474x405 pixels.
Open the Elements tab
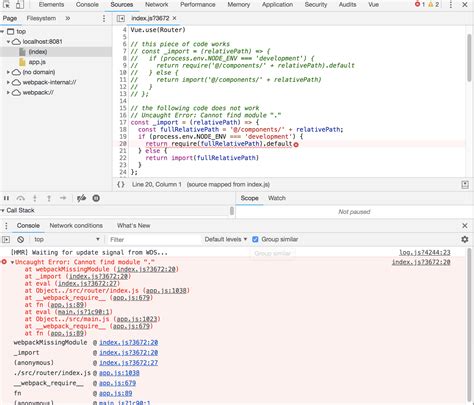(51, 5)
